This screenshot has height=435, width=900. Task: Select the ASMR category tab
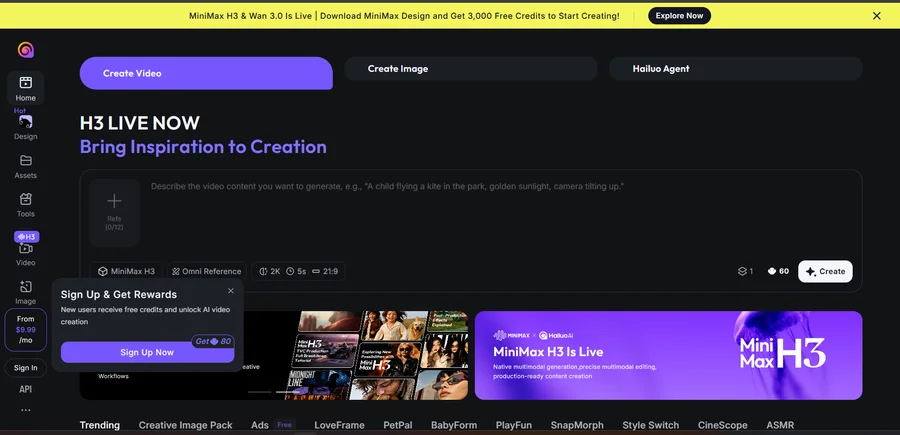780,425
